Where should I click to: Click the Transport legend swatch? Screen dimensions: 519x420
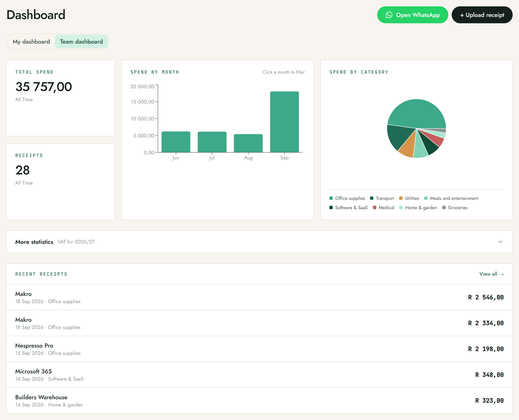tap(372, 198)
